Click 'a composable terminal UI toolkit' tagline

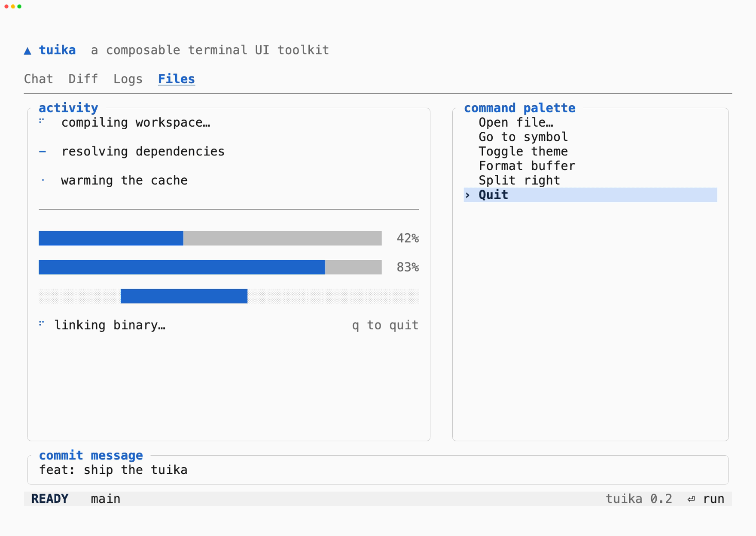click(210, 50)
